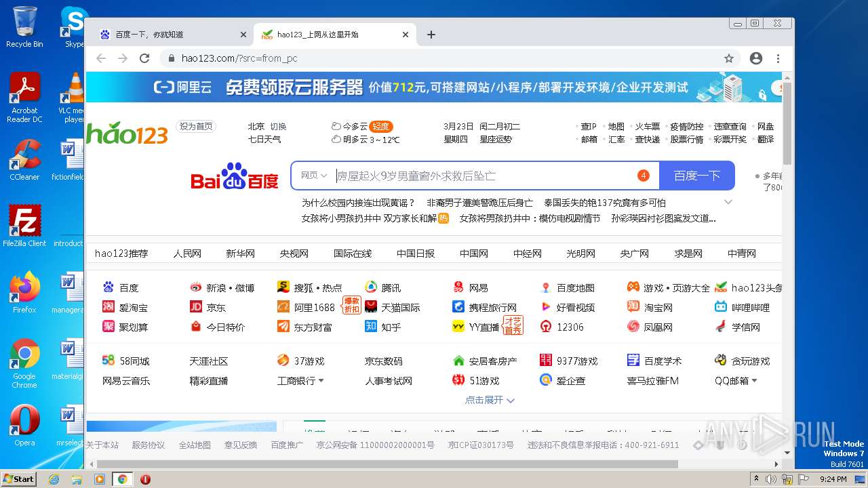
Task: Click the 百度一下 search button
Action: [697, 176]
